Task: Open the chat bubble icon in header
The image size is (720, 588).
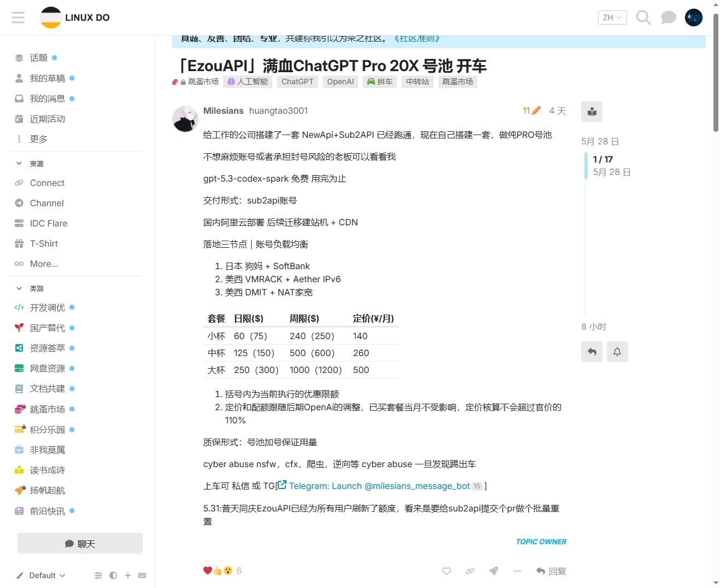Action: click(668, 18)
